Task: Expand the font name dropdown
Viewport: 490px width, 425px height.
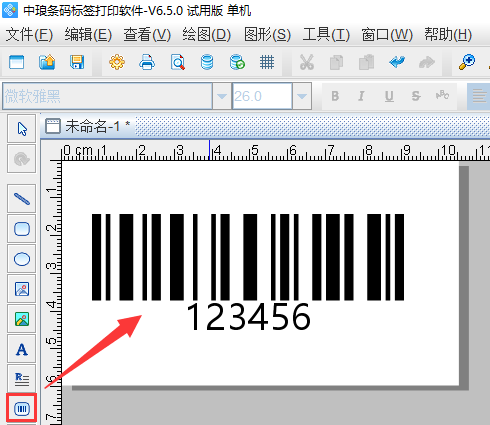Action: [x=222, y=96]
